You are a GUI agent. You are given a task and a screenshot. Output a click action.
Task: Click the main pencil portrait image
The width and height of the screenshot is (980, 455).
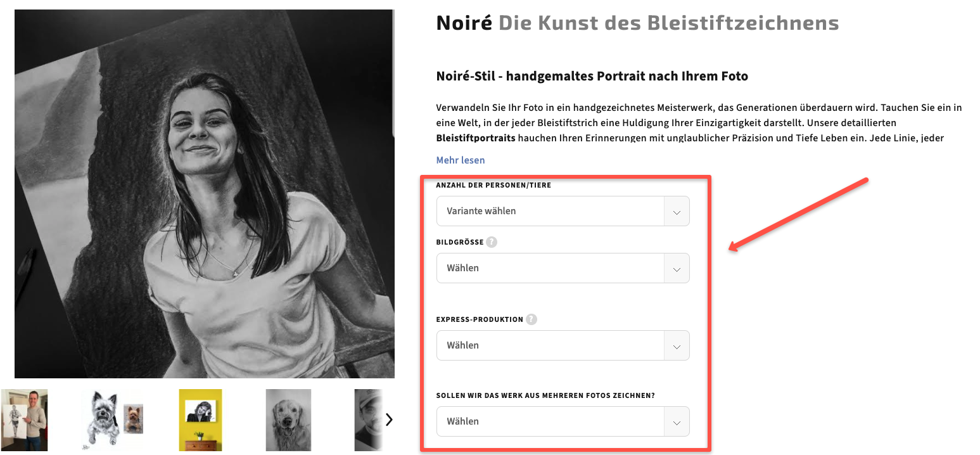click(x=204, y=194)
